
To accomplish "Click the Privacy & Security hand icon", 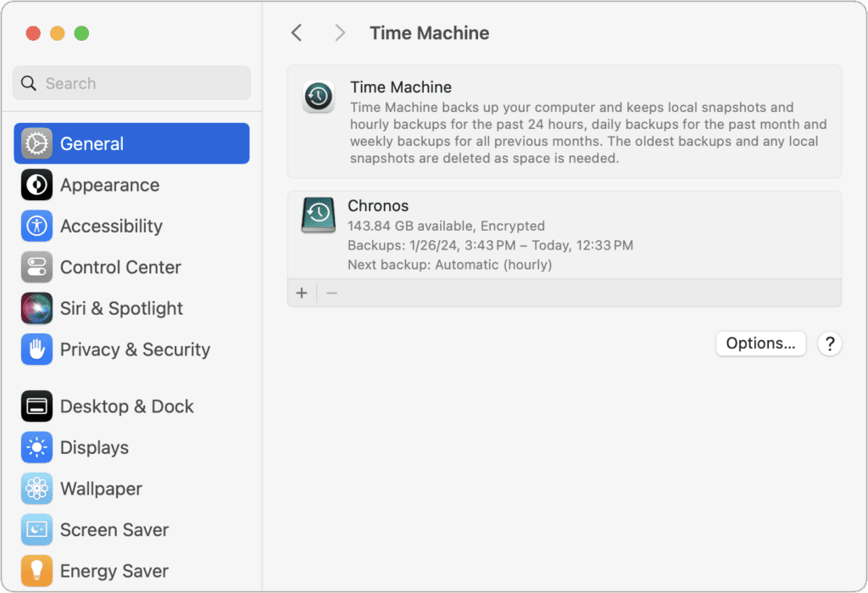I will (36, 350).
